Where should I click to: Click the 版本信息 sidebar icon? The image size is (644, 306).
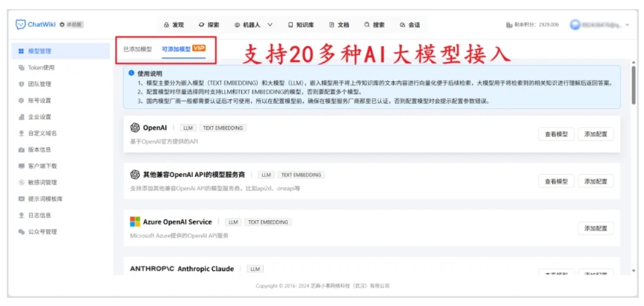tap(22, 150)
